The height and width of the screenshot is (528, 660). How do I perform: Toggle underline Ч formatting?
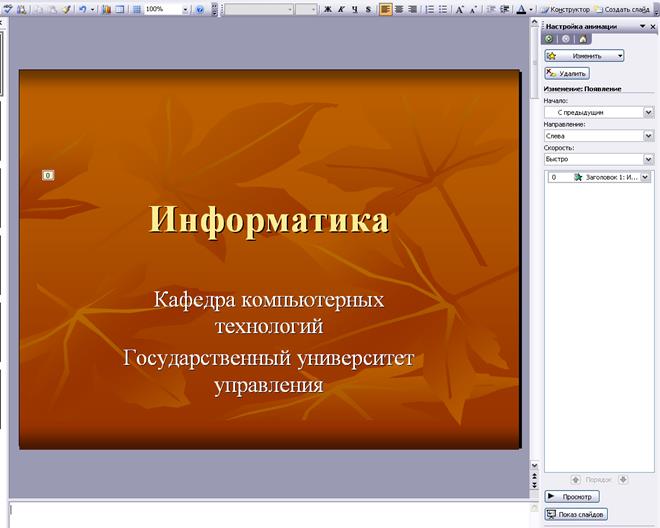click(x=355, y=9)
